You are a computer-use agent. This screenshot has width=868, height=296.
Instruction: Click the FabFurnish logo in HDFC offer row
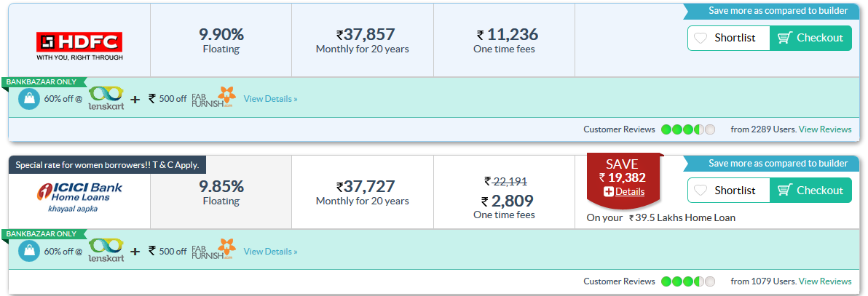coord(213,97)
